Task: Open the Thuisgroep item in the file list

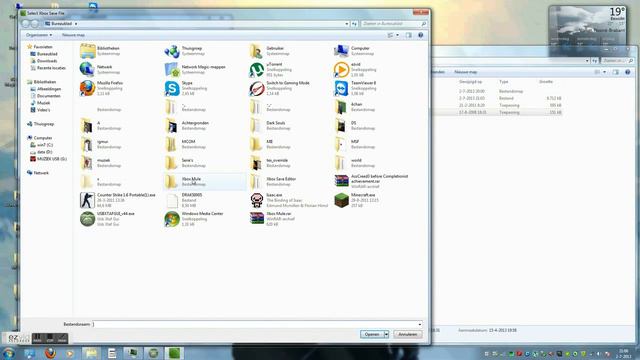Action: pyautogui.click(x=172, y=51)
